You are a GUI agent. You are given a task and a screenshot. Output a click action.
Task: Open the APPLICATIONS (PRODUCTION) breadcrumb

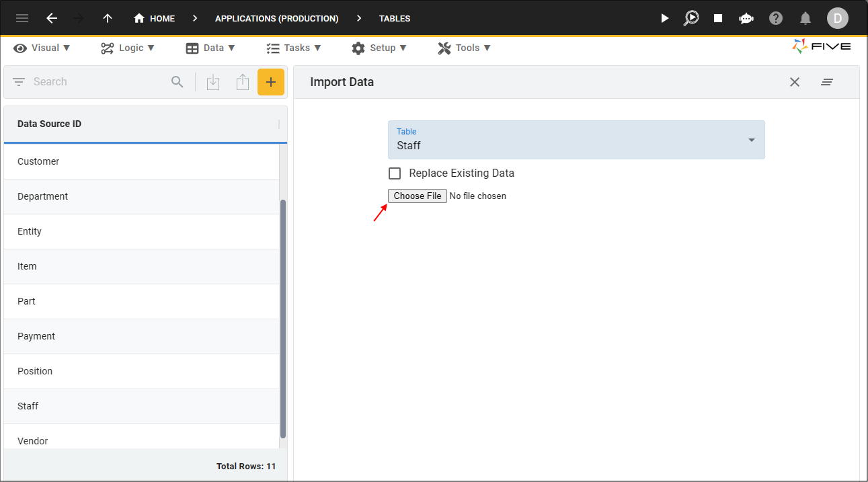[x=277, y=18]
